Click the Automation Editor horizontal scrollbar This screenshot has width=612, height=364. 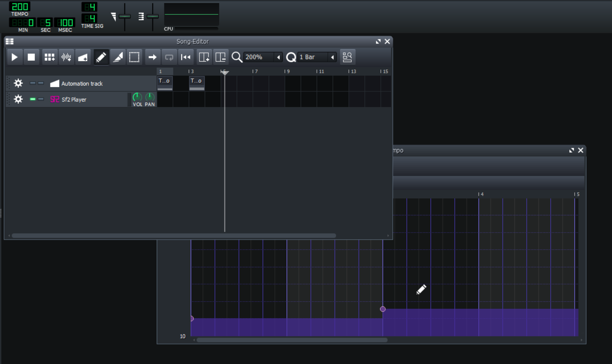click(x=292, y=340)
